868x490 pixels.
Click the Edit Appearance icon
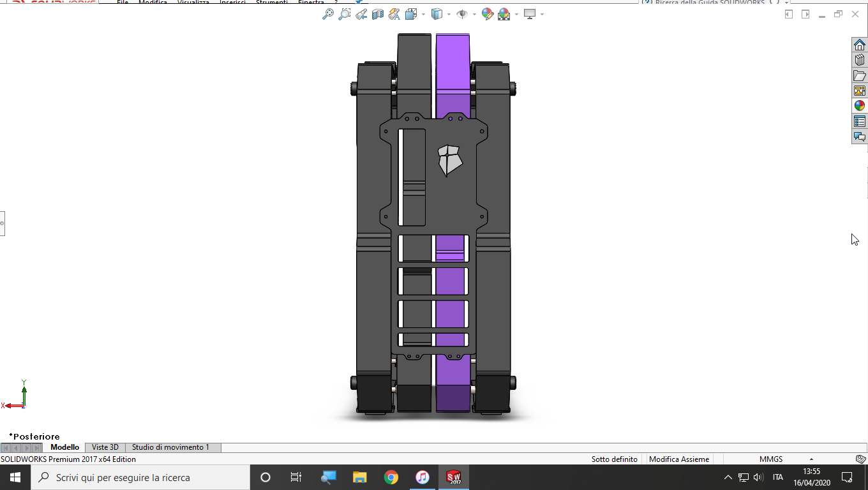pyautogui.click(x=488, y=14)
